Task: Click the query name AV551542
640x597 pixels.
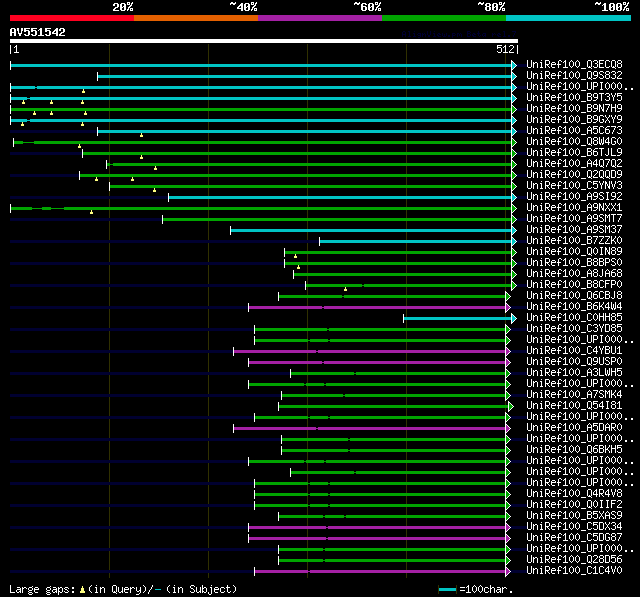Action: click(x=37, y=32)
